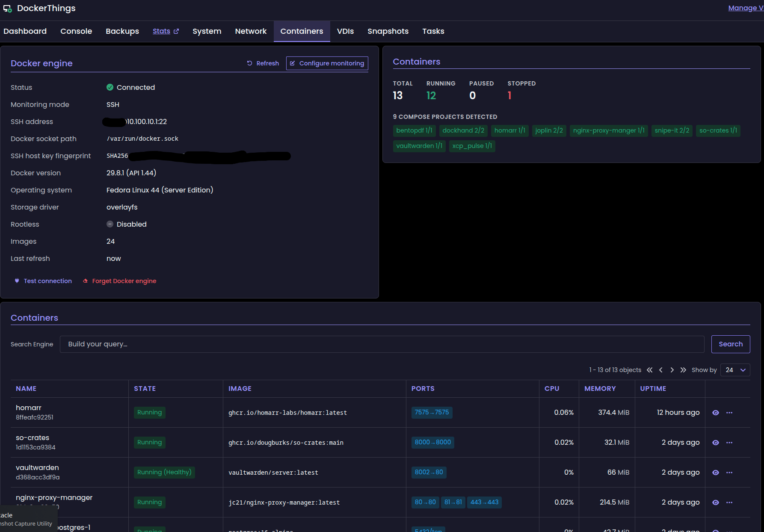Image resolution: width=764 pixels, height=532 pixels.
Task: Select the dockhand 2/2 compose project tag
Action: point(463,130)
